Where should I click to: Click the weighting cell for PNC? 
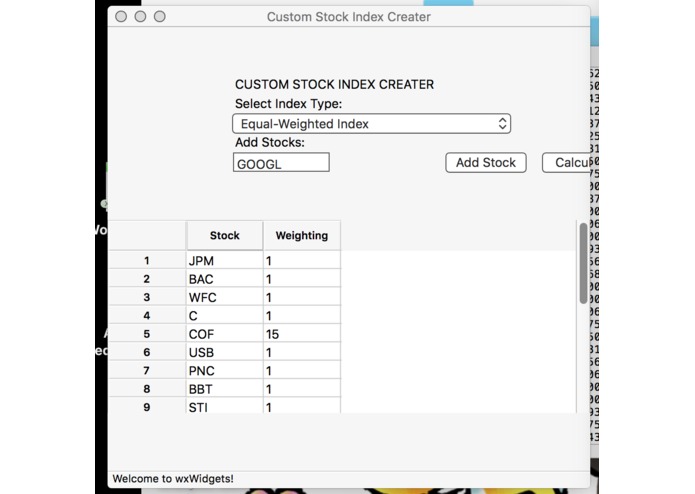click(302, 370)
